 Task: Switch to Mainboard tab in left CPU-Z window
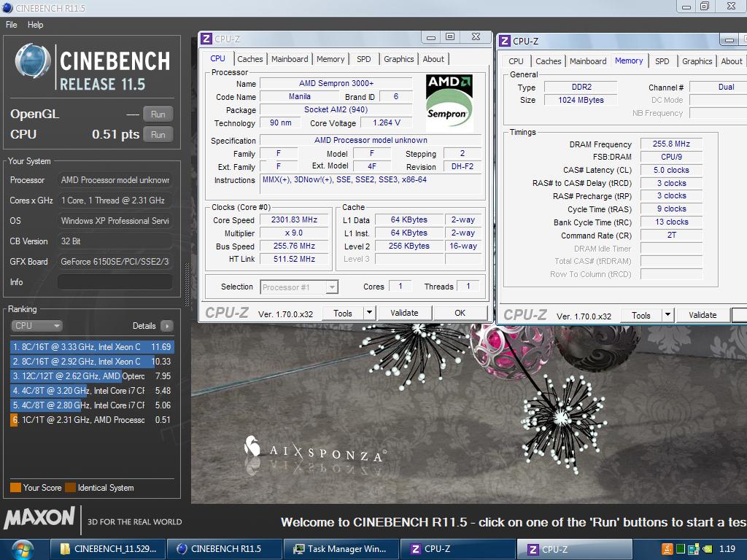click(x=290, y=59)
